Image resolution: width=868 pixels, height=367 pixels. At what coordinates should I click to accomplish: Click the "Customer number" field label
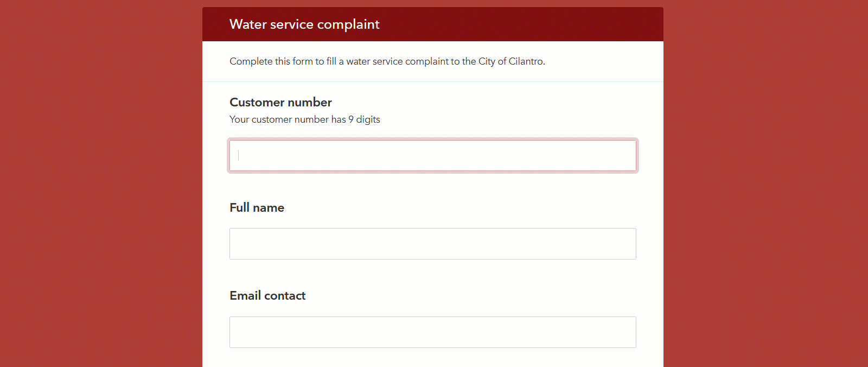point(280,103)
